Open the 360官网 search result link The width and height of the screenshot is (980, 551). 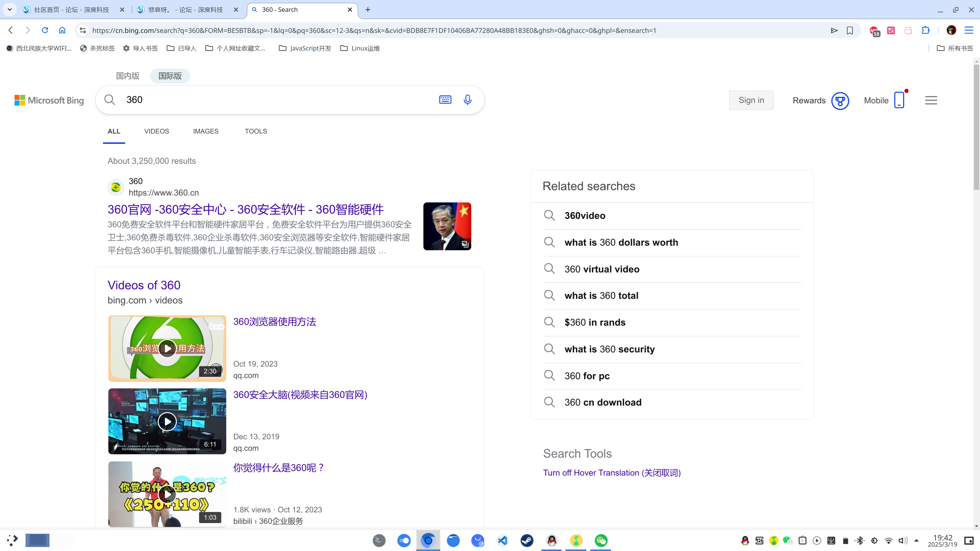pos(245,209)
